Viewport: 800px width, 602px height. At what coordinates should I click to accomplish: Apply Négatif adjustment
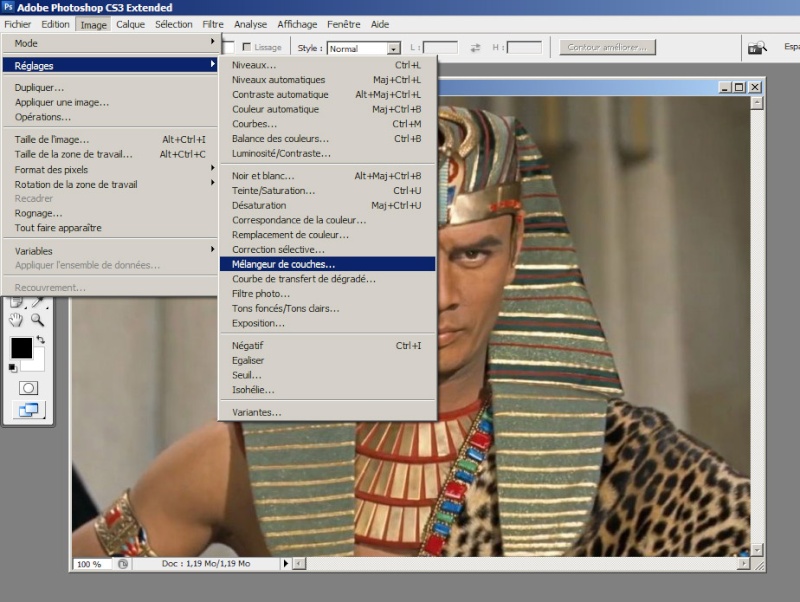pos(327,346)
